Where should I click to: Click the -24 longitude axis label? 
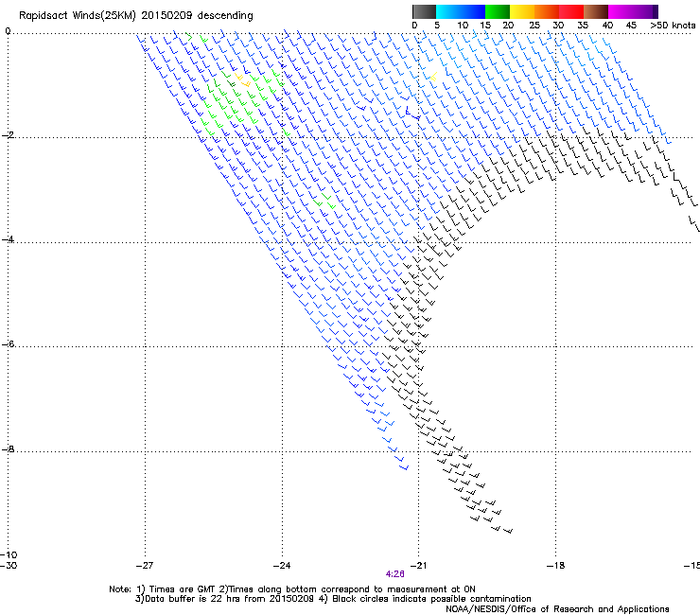point(282,566)
